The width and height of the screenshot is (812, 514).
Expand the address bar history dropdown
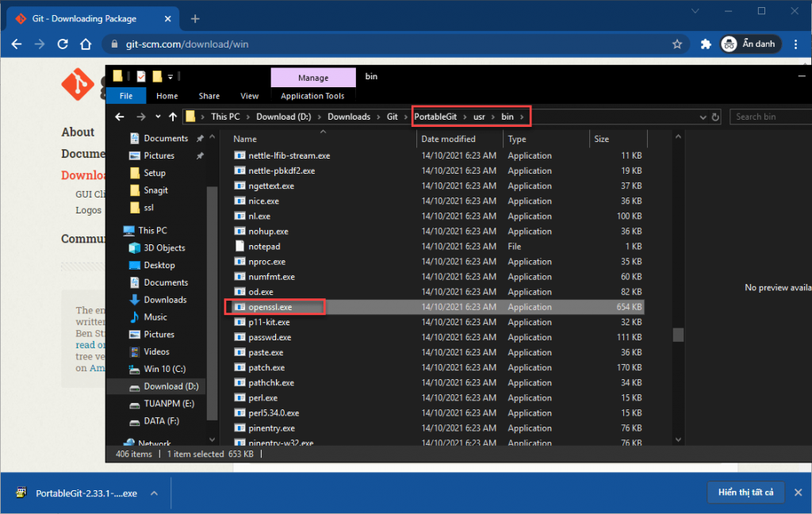(x=703, y=117)
